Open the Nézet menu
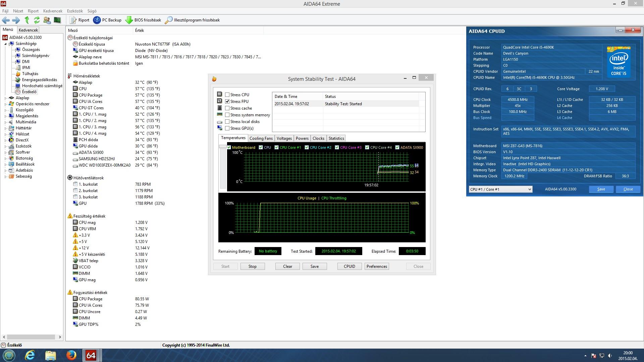 (18, 11)
